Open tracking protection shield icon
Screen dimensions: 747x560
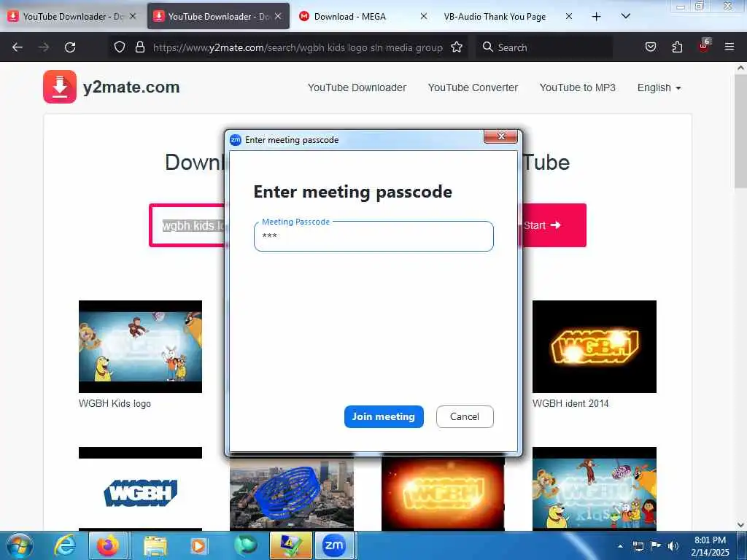(x=120, y=47)
